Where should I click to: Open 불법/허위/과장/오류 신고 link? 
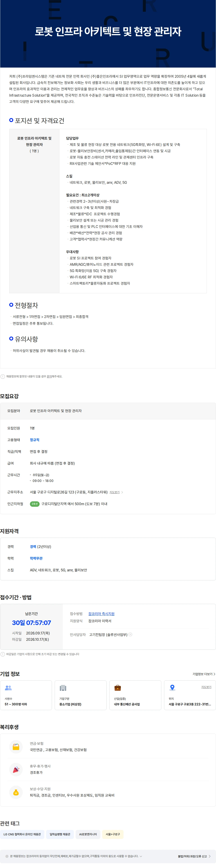[194, 856]
